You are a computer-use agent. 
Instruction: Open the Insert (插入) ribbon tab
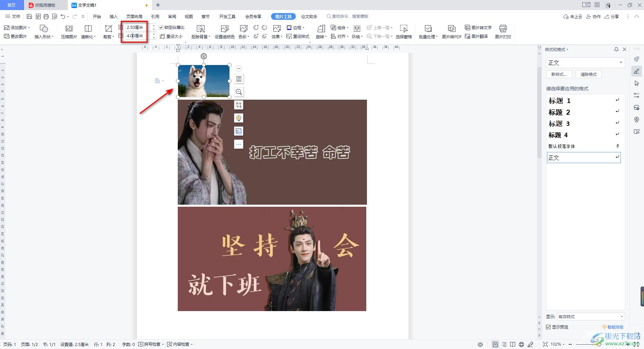click(114, 16)
